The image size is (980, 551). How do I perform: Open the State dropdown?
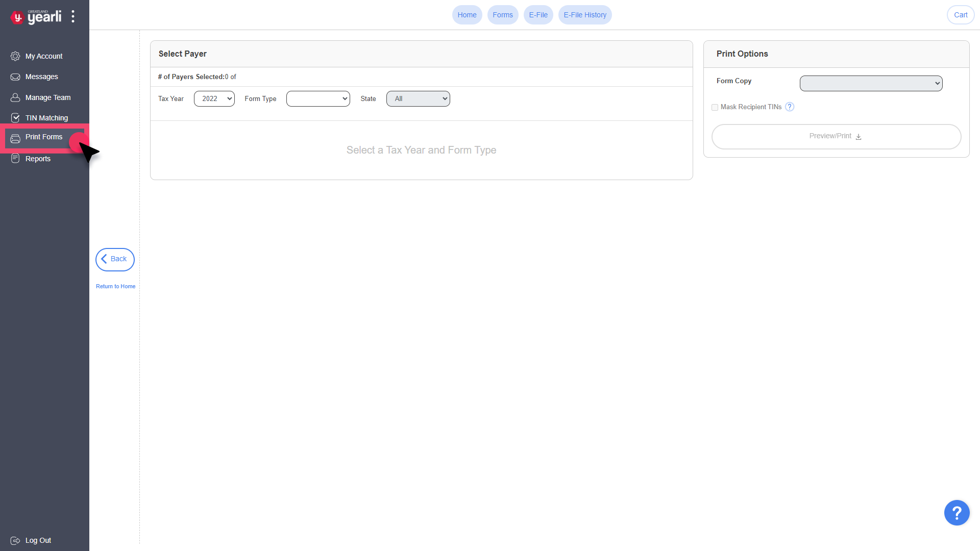coord(418,98)
